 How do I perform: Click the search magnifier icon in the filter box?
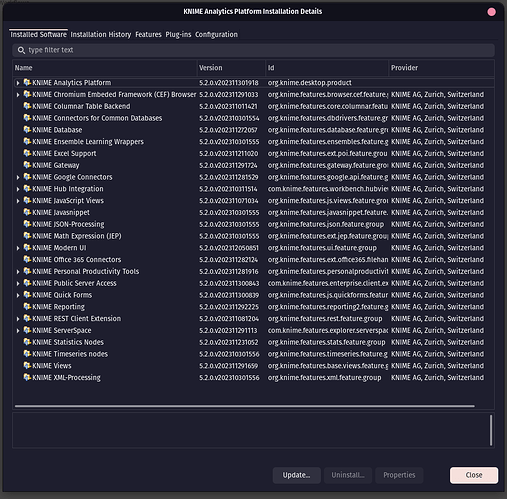pyautogui.click(x=21, y=50)
